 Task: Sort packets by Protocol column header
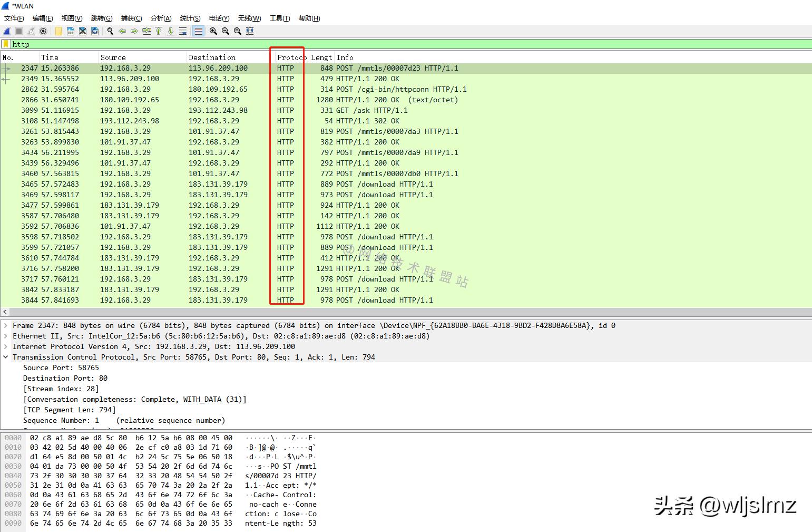point(290,57)
